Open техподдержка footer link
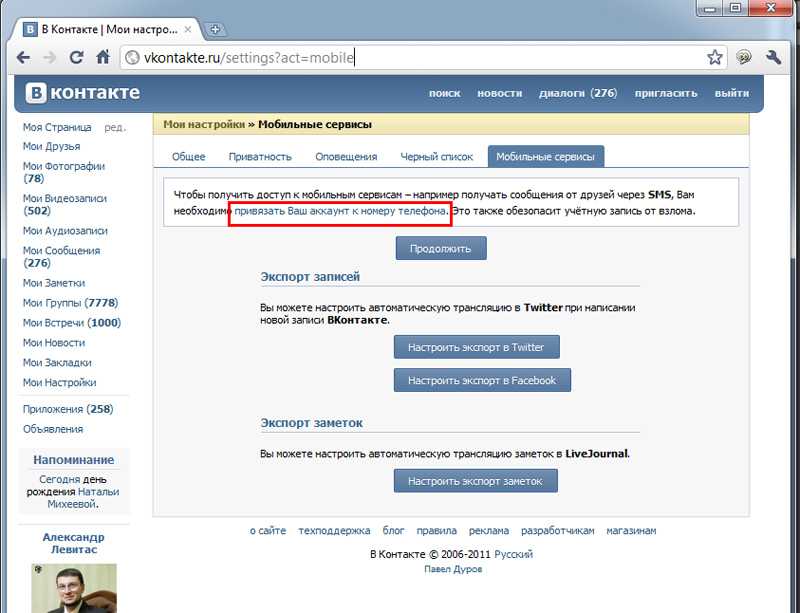800x613 pixels. [x=334, y=531]
